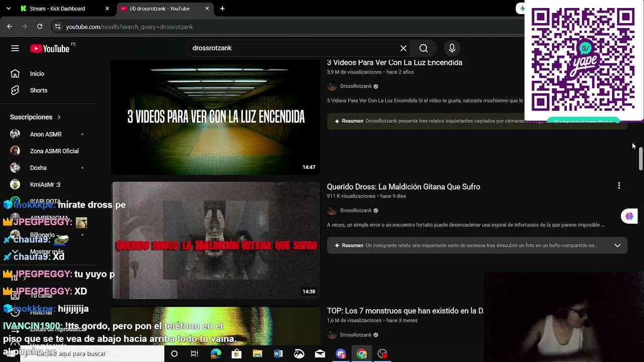Click the browser address bar URL
This screenshot has width=644, height=362.
click(129, 27)
